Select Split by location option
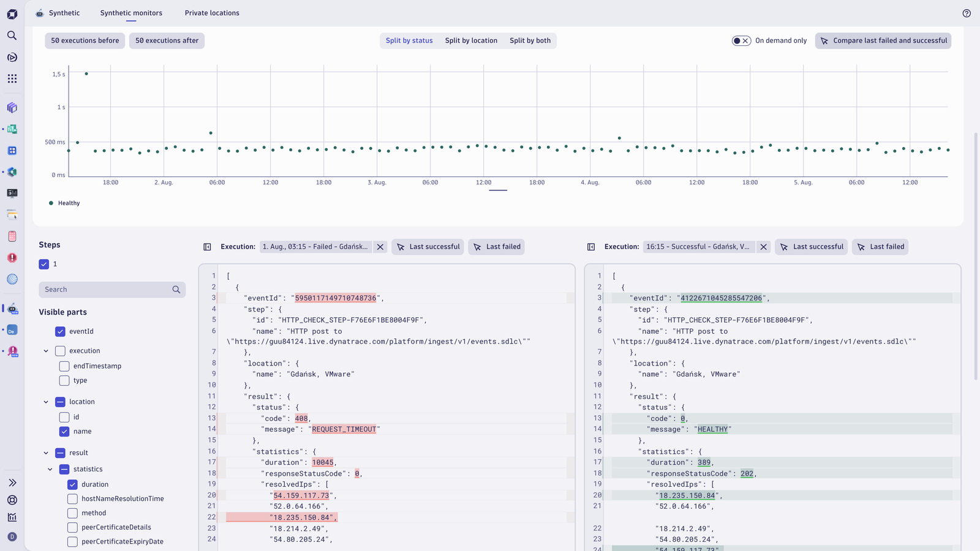The image size is (980, 551). [x=471, y=41]
